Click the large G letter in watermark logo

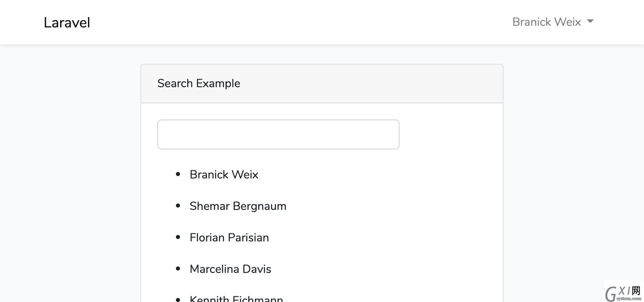point(611,294)
